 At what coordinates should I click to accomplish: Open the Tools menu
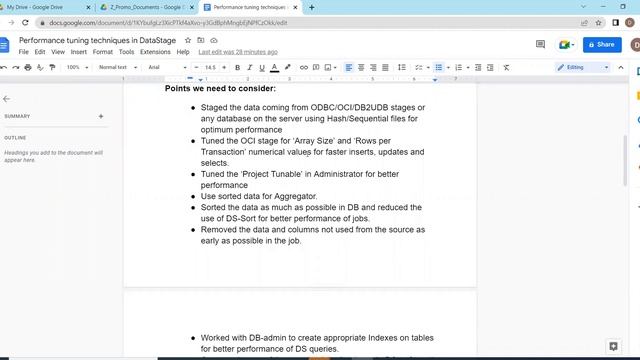point(127,52)
